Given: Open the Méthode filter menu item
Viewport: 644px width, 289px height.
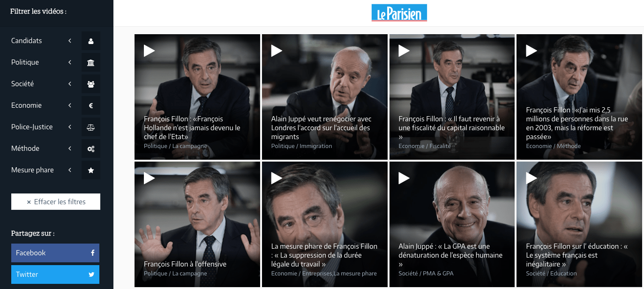Looking at the screenshot, I should coord(41,148).
